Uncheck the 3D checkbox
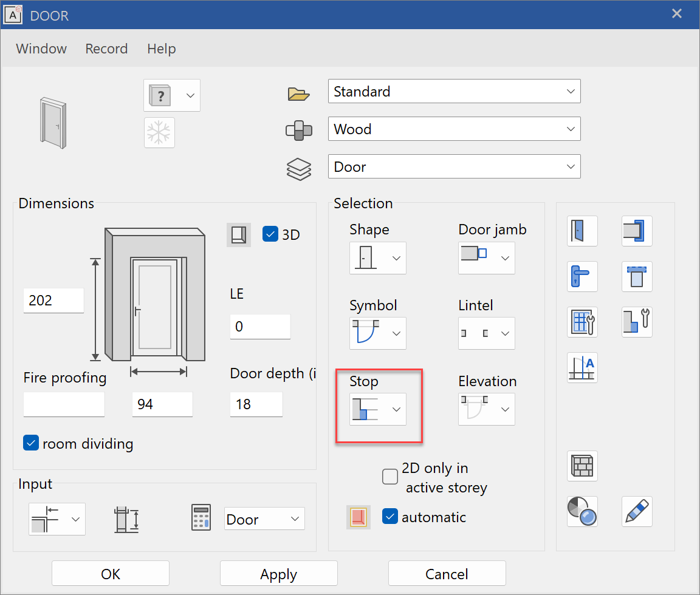This screenshot has height=595, width=700. click(270, 234)
